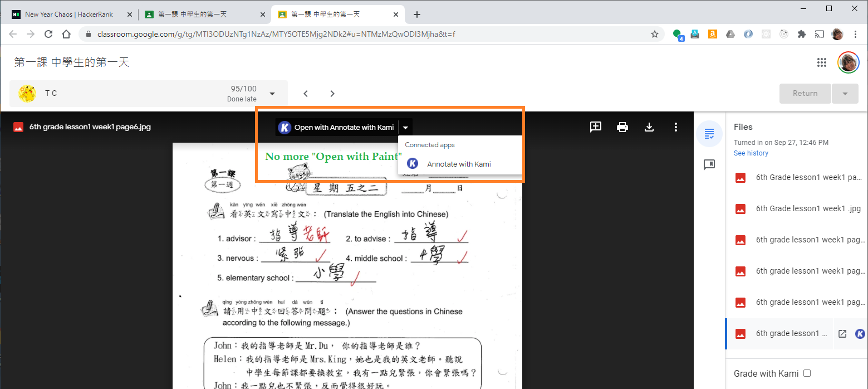Click the Chrome profile picture in toolbar
868x389 pixels.
pyautogui.click(x=837, y=34)
